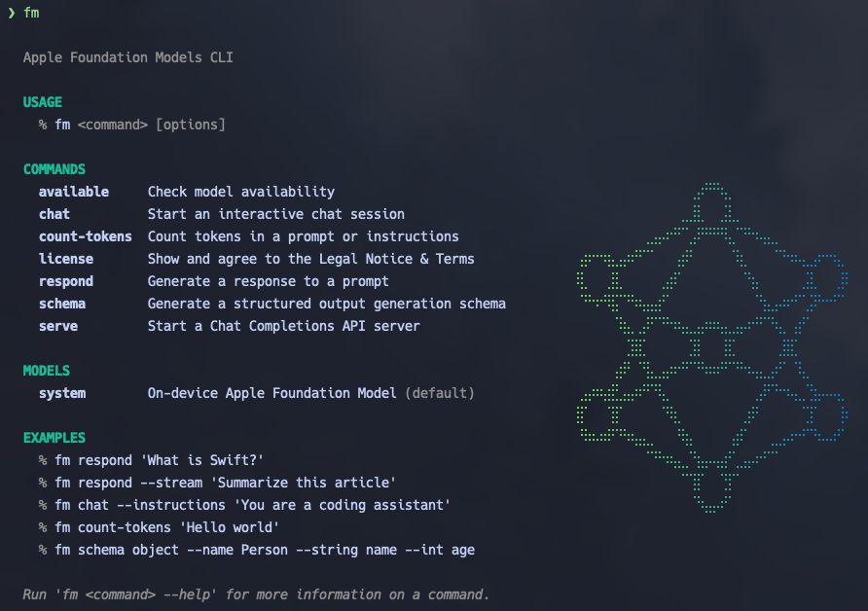
Task: Click the 'count-tokens' command name
Action: tap(86, 236)
